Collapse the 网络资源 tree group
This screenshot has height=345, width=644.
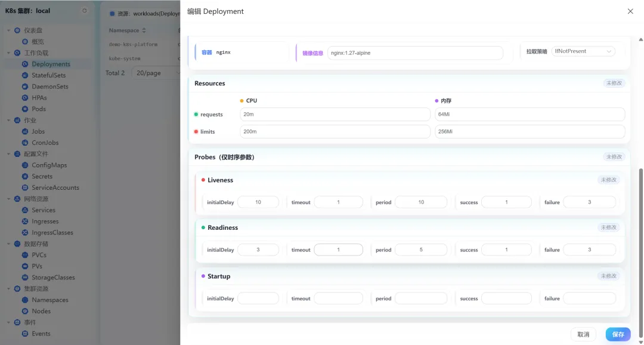8,199
